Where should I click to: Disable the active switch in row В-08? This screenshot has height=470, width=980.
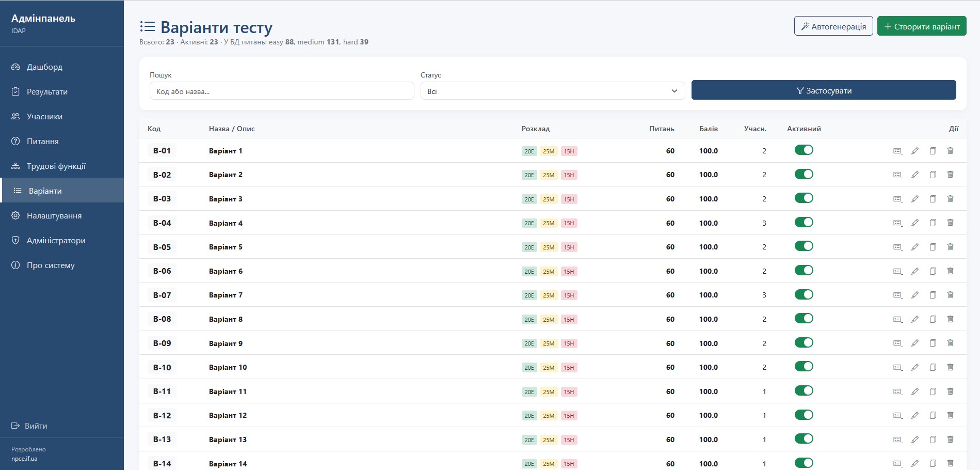point(804,318)
